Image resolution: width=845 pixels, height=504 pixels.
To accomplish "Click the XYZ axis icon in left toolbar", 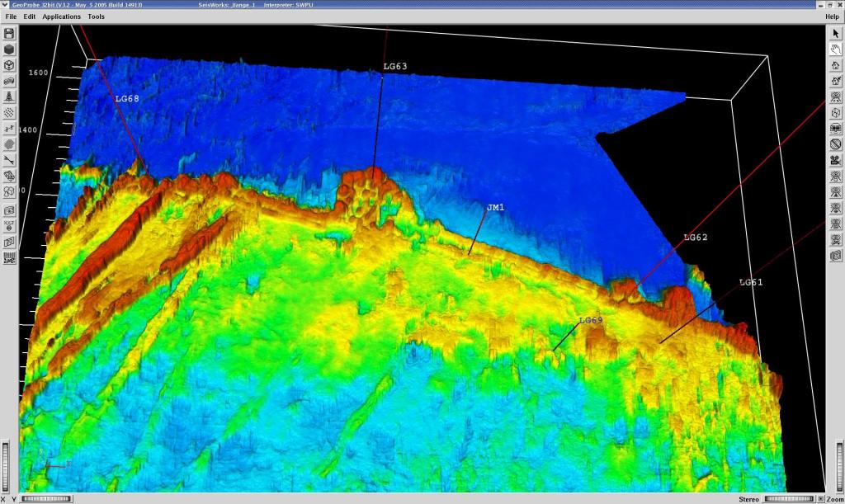I will [9, 226].
